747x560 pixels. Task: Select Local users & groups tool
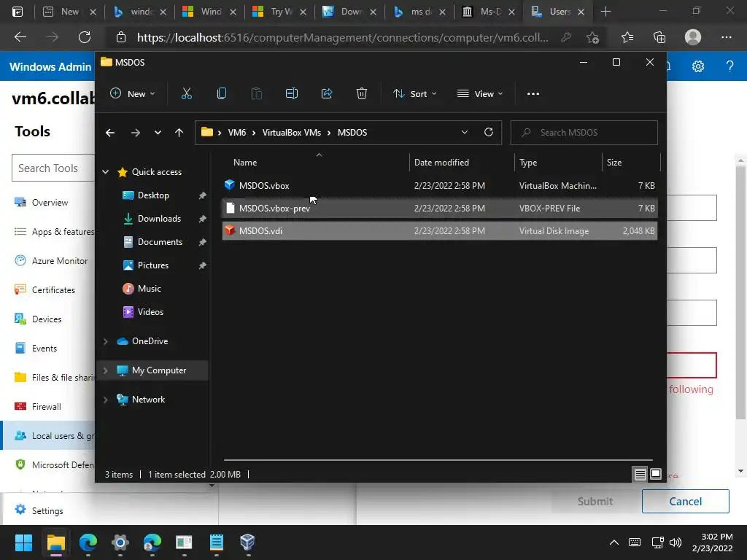tap(48, 436)
